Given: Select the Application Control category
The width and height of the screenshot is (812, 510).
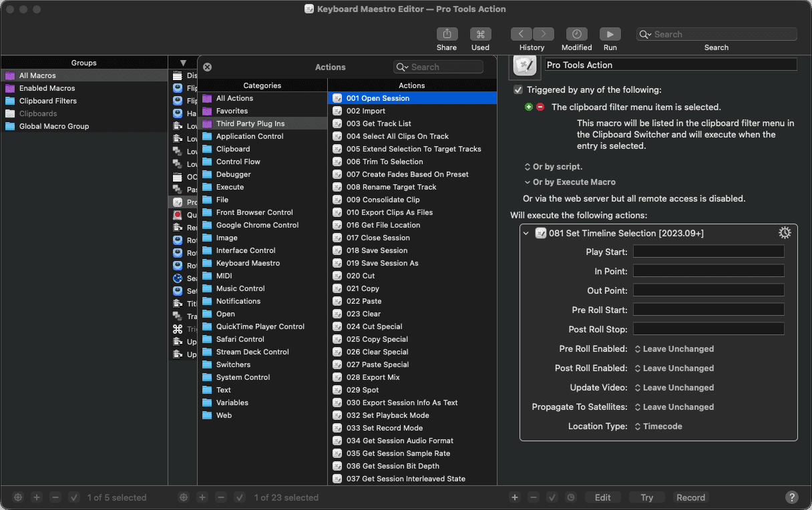Looking at the screenshot, I should coord(262,136).
